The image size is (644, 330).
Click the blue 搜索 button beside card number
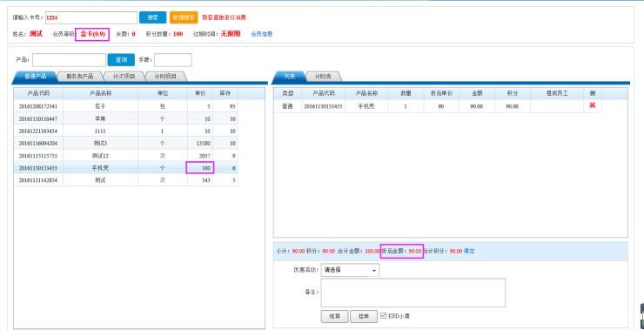coord(153,17)
